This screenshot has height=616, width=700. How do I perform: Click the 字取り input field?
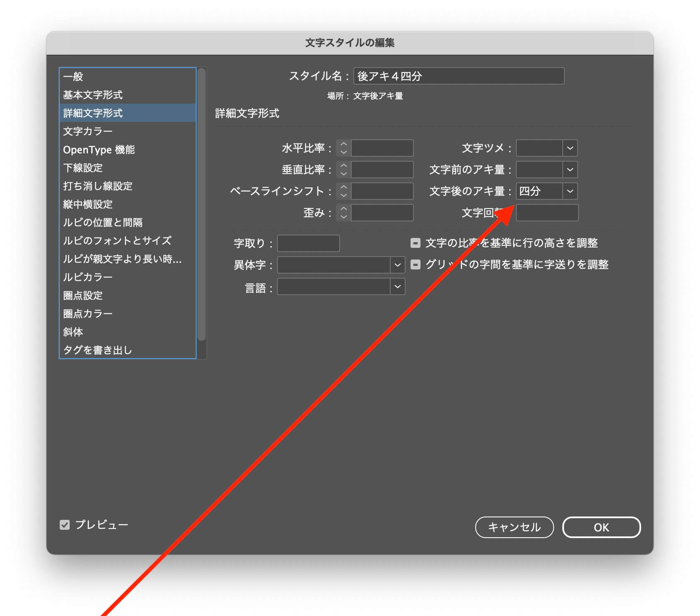pyautogui.click(x=308, y=243)
